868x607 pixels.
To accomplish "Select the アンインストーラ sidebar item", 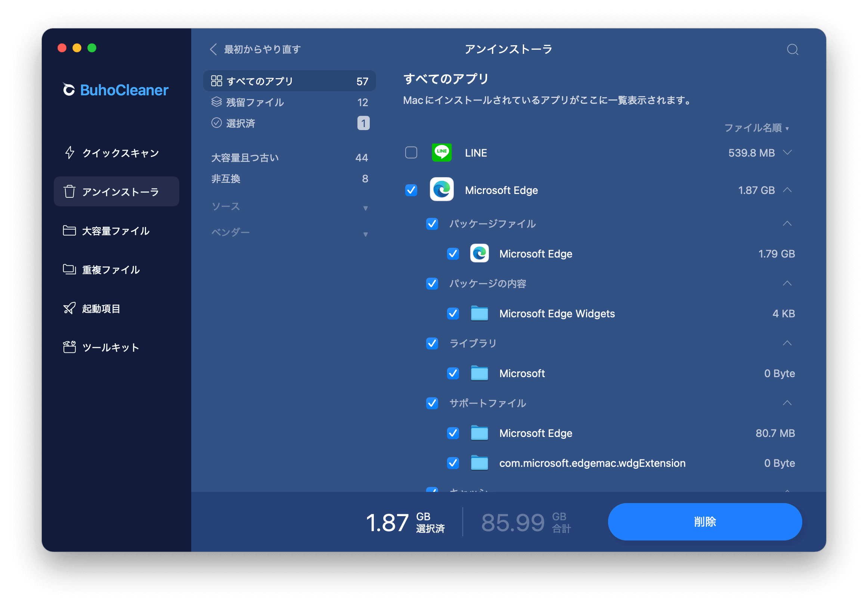I will pos(117,191).
